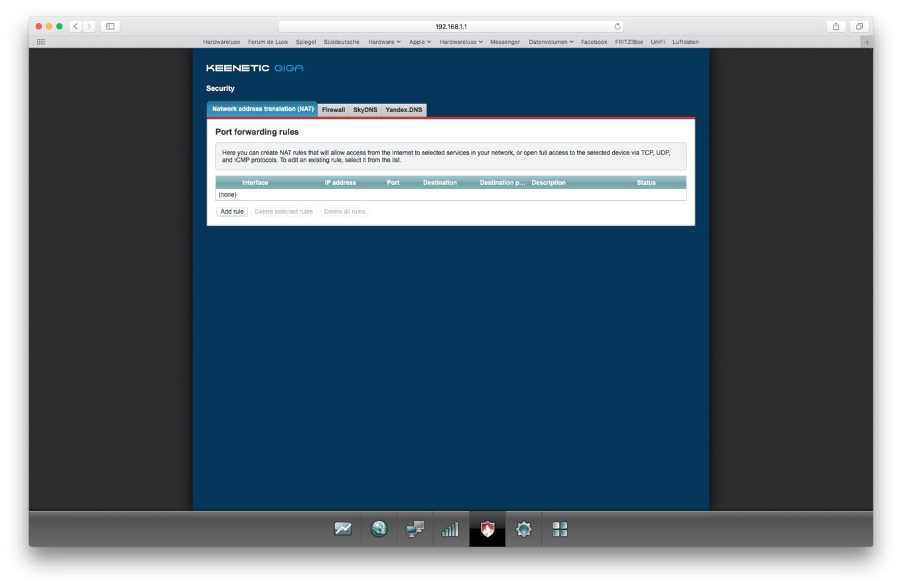Open the Luftdaten bookmark
This screenshot has height=588, width=902.
[685, 42]
